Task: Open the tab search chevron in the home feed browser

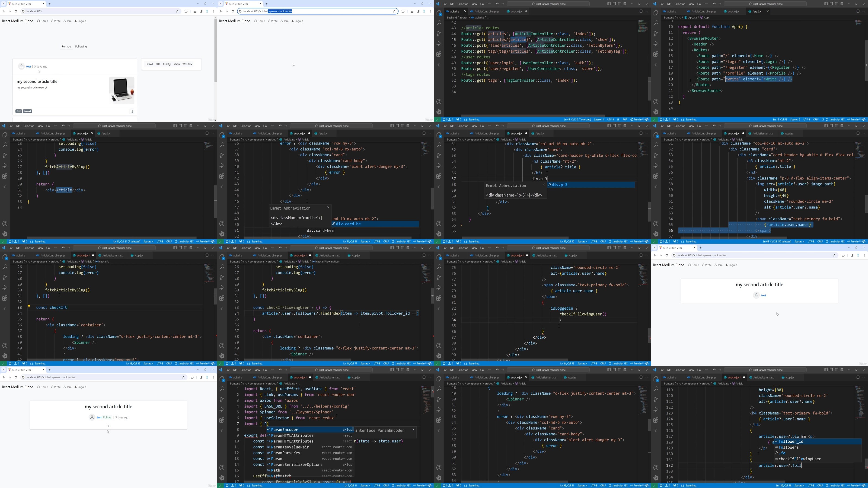Action: [x=3, y=4]
